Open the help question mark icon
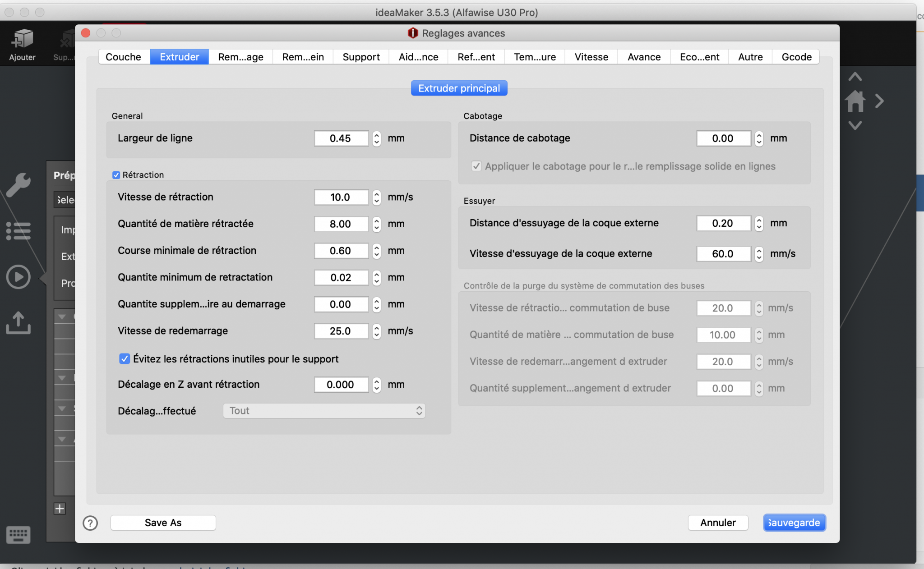 [90, 523]
